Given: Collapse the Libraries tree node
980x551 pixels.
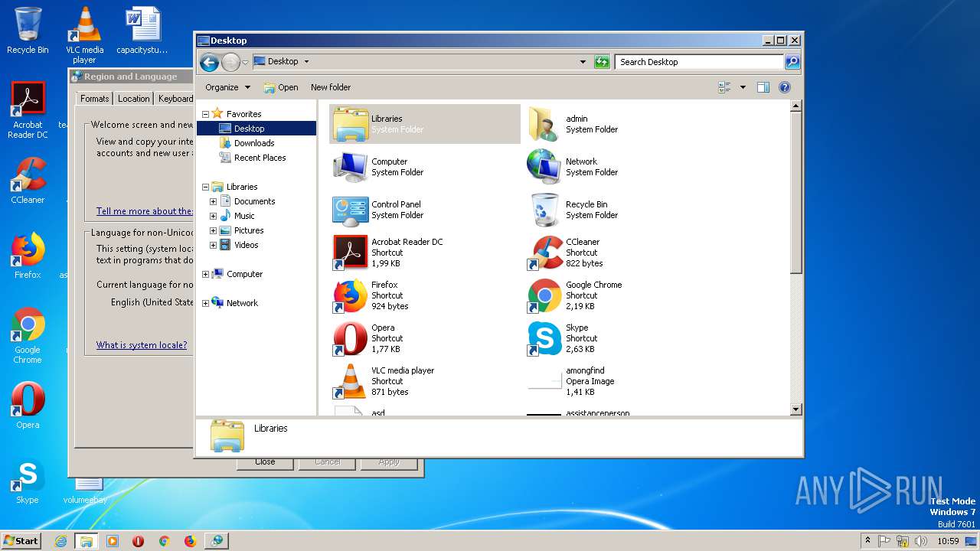Looking at the screenshot, I should (205, 187).
